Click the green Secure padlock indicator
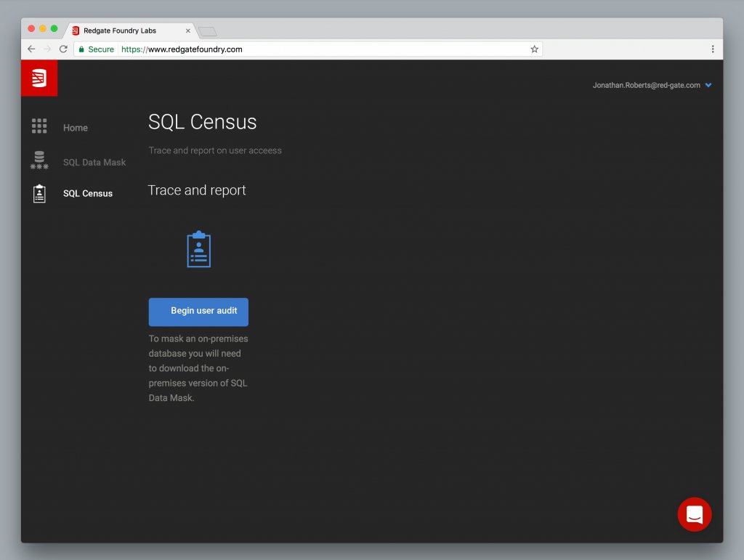744x560 pixels. point(97,49)
